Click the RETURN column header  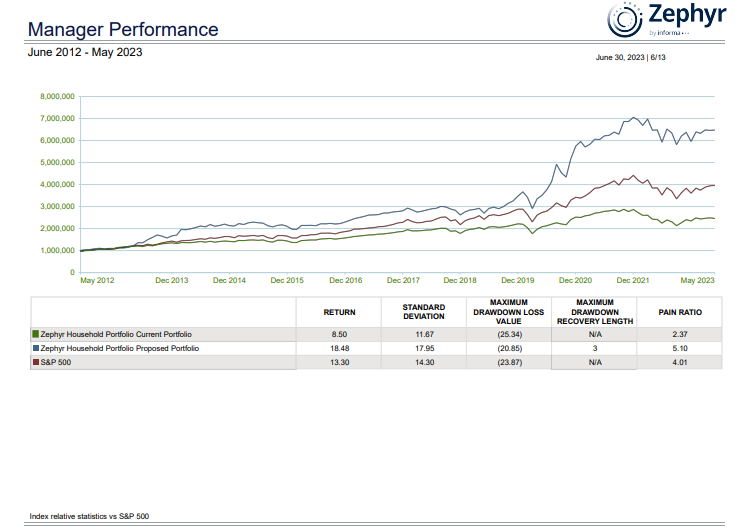coord(339,312)
